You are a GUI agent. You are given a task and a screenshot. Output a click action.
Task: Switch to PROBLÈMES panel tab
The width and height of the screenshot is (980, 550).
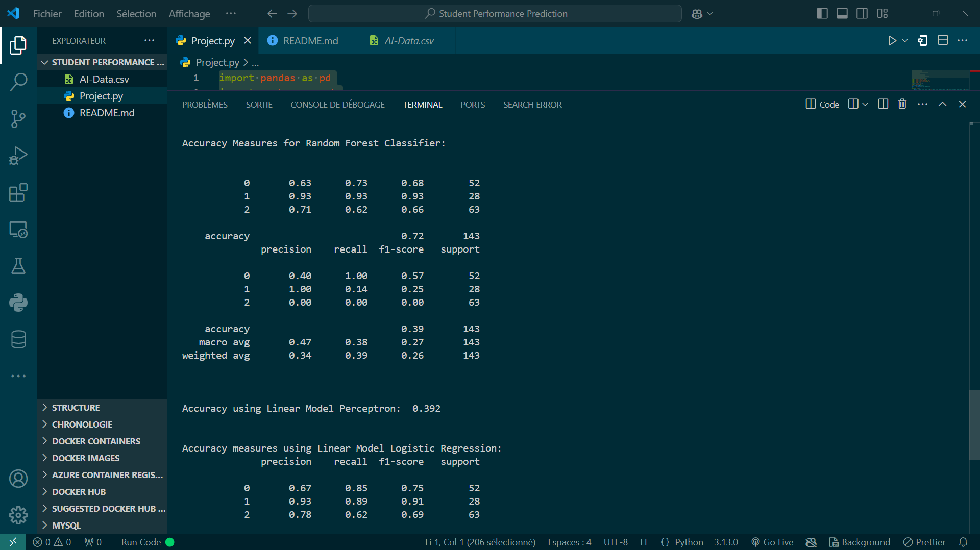(x=205, y=105)
